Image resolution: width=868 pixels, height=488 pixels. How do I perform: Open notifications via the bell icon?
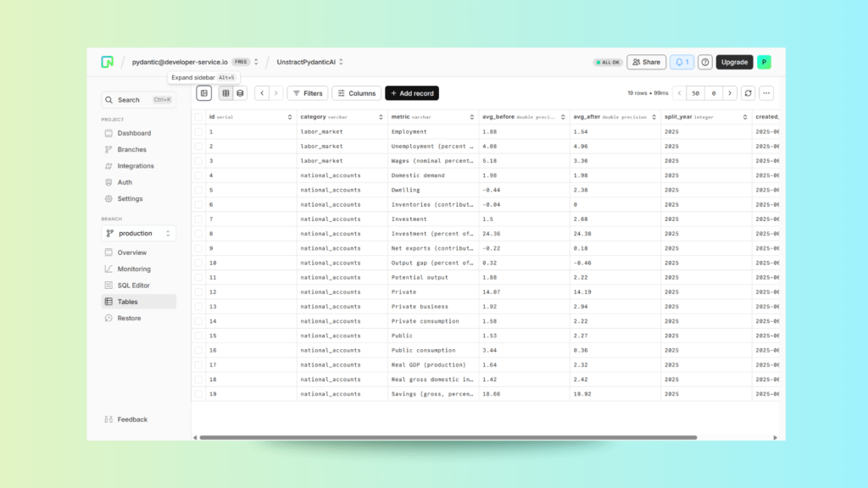(681, 62)
